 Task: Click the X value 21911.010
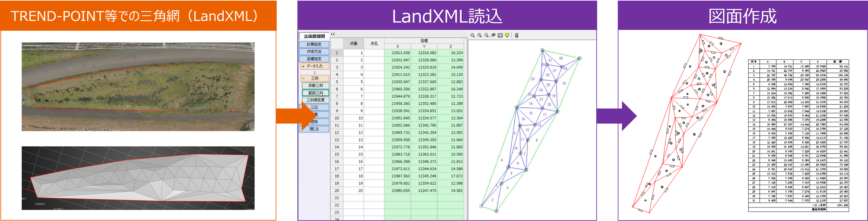click(397, 75)
